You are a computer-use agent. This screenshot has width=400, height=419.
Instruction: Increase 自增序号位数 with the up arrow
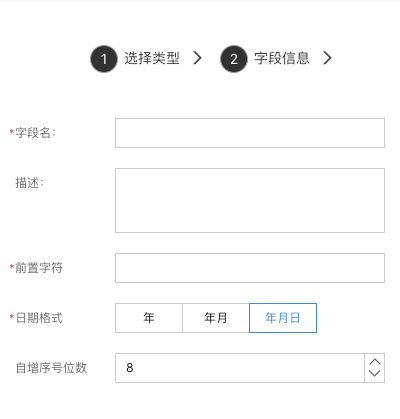[375, 362]
